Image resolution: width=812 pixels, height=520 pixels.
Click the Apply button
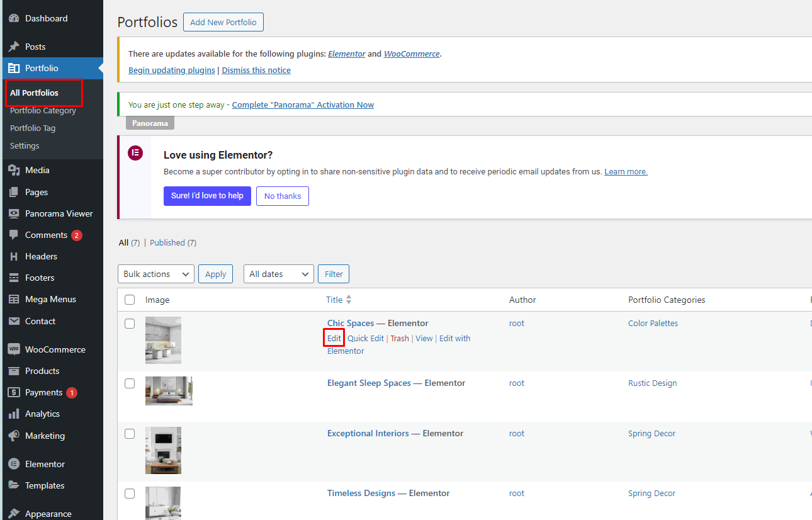[216, 274]
